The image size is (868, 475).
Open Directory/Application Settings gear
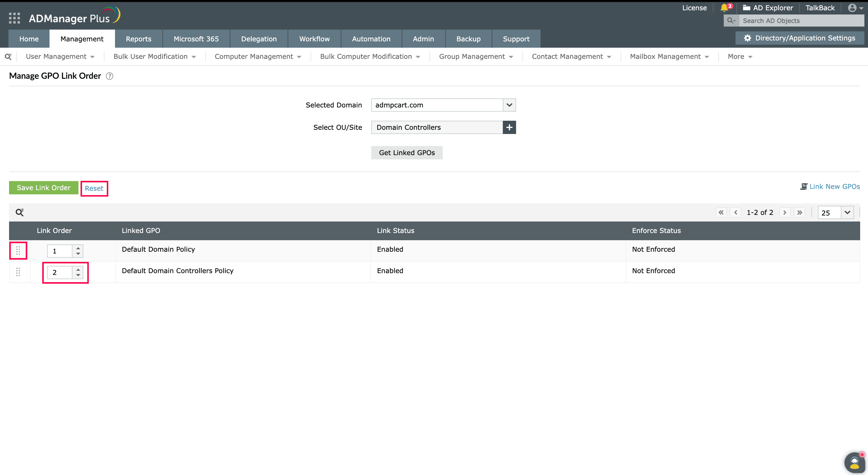[748, 38]
